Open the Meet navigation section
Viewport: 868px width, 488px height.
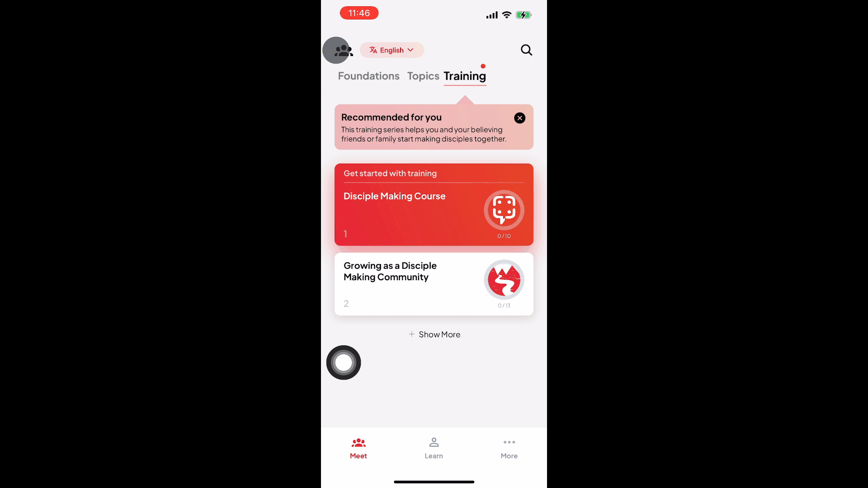[x=359, y=448]
